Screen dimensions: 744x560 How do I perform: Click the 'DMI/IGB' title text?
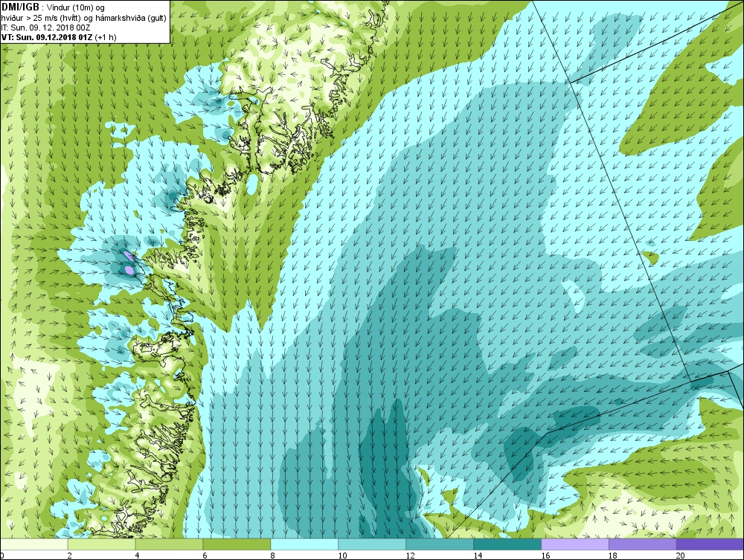point(20,7)
